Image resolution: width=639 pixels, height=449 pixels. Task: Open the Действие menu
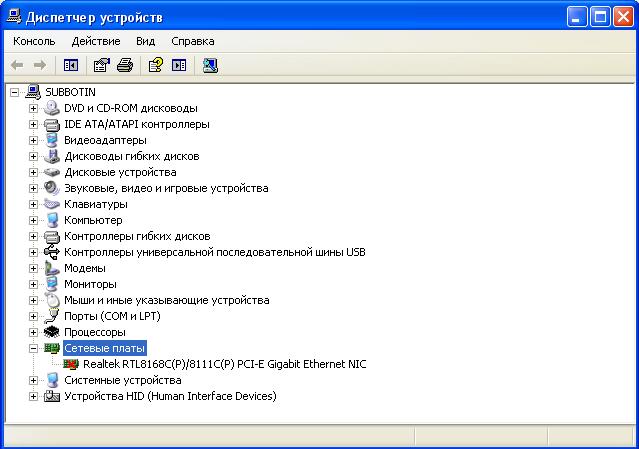point(96,41)
